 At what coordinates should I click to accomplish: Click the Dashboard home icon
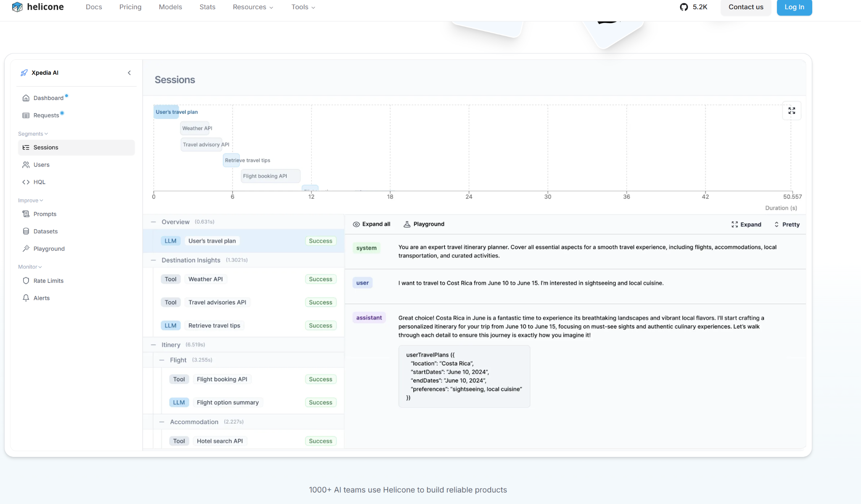[26, 98]
